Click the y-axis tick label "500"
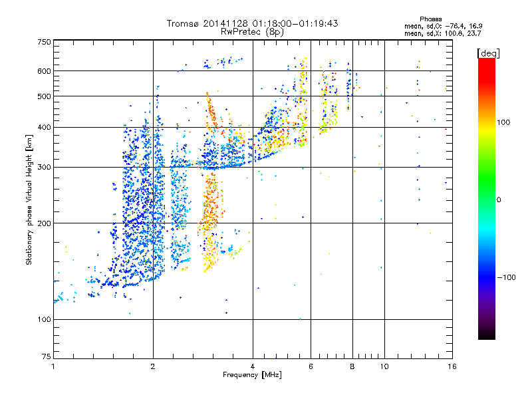Screen dimensions: 532x399 (x=44, y=96)
